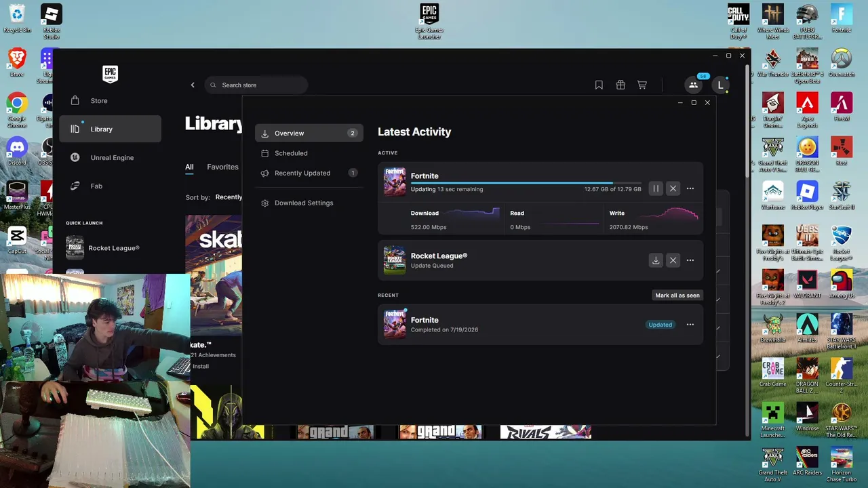Image resolution: width=868 pixels, height=488 pixels.
Task: Select the Overwatch desktop icon
Action: (842, 62)
